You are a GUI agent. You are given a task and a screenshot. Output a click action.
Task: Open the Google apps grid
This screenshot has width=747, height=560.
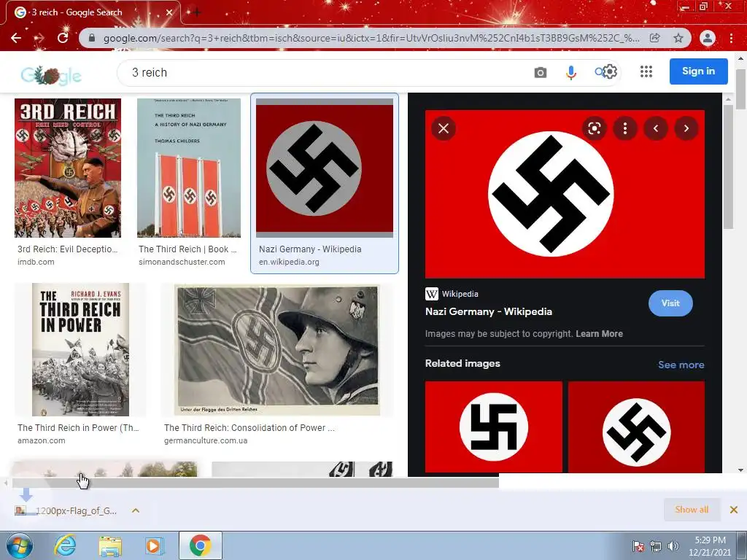(646, 71)
